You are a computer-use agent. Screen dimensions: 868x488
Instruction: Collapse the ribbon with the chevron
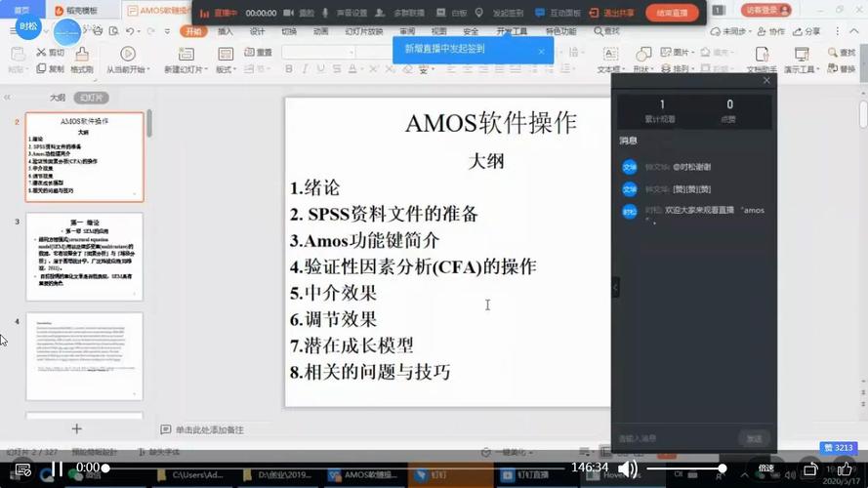pos(854,31)
